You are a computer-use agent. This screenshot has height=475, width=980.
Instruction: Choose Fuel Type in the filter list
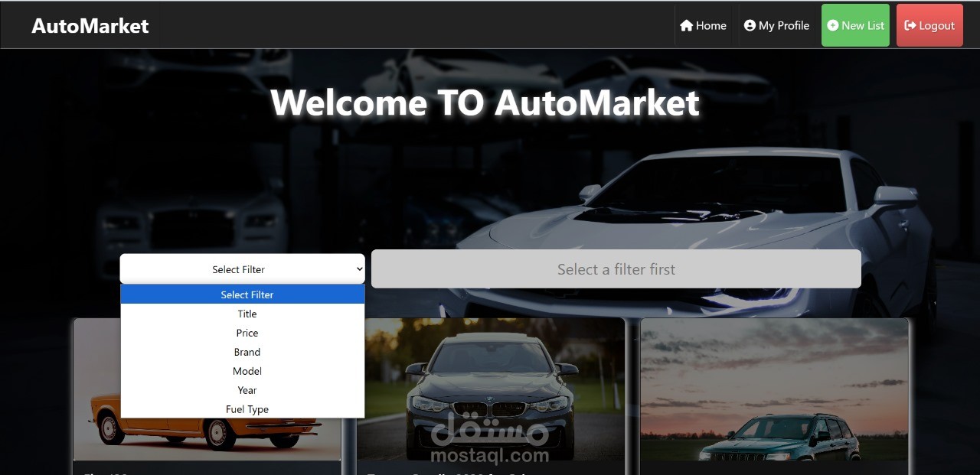[243, 409]
